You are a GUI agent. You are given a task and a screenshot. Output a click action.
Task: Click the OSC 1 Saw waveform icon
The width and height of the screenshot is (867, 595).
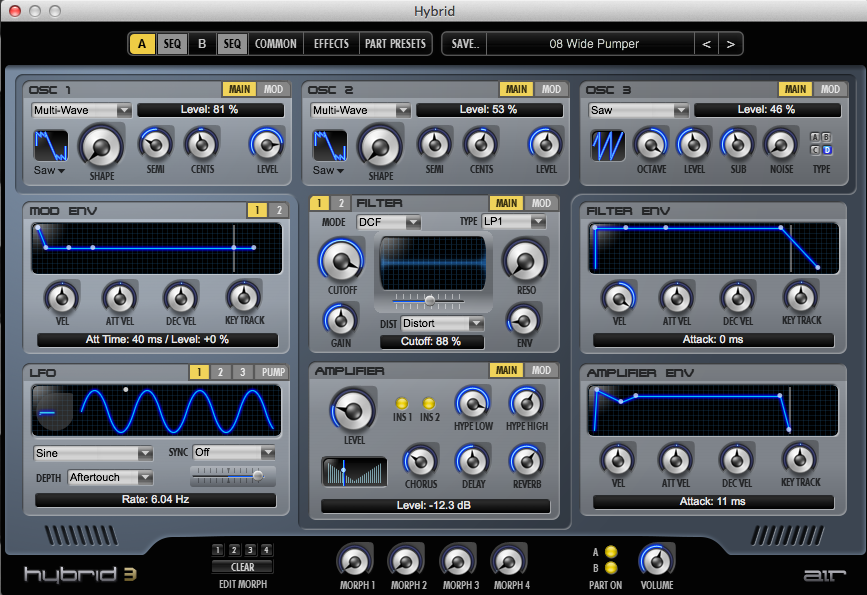[x=51, y=146]
